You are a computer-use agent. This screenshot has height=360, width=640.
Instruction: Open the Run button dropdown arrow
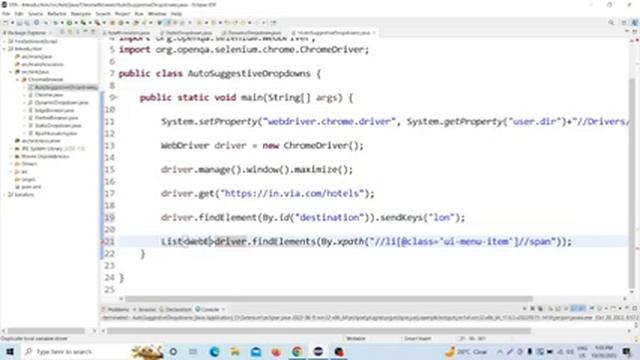(x=75, y=23)
